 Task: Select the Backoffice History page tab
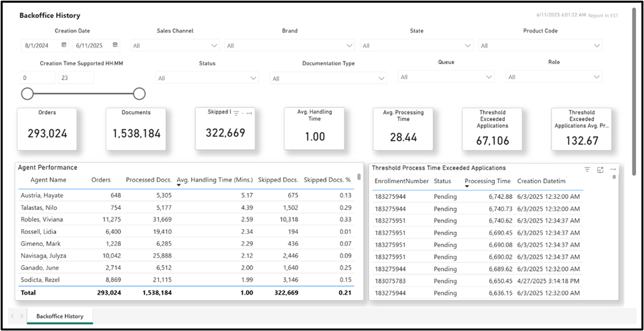click(60, 316)
